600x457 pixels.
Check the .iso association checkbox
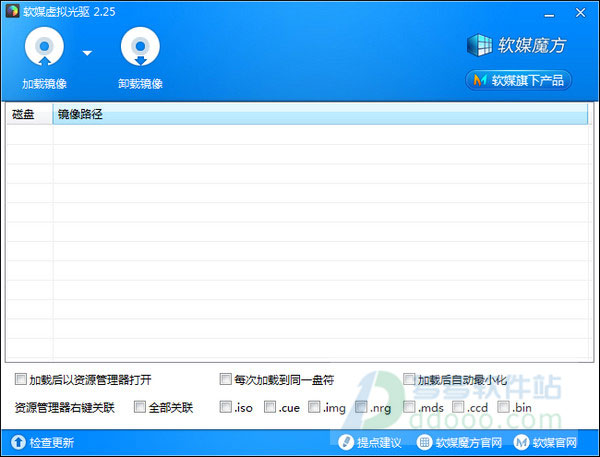pos(225,407)
